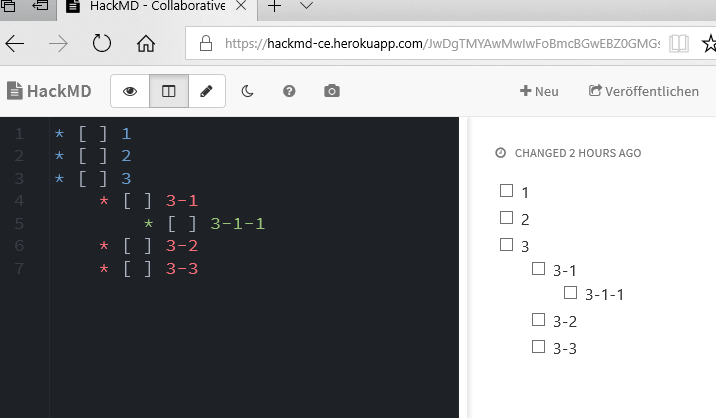Switch to view-only mode eye icon

(130, 91)
